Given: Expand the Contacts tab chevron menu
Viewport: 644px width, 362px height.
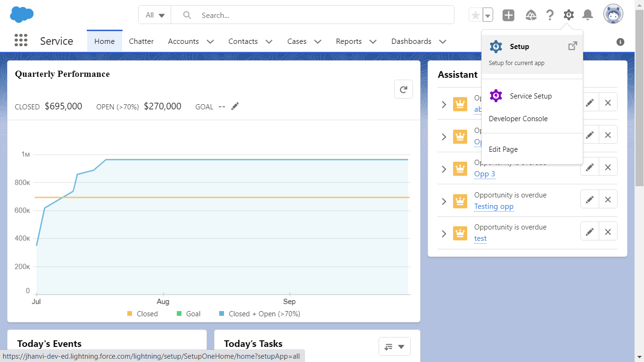Looking at the screenshot, I should coord(269,41).
